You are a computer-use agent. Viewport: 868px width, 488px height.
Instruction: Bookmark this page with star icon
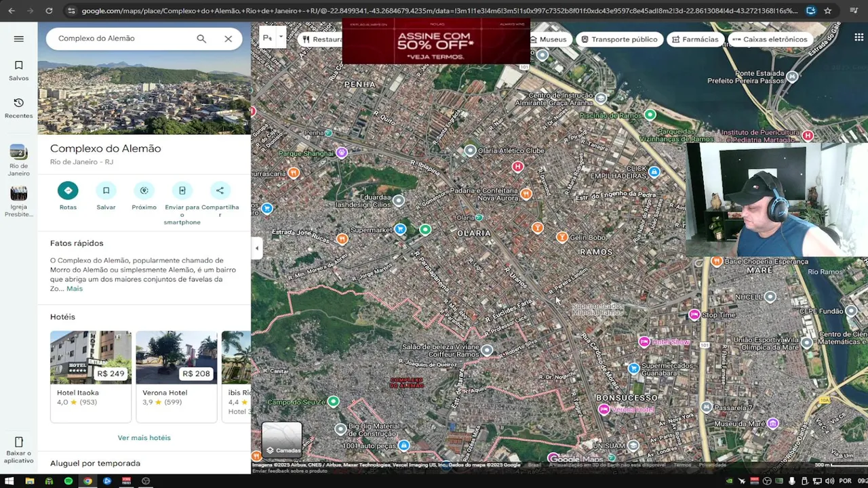coord(828,11)
